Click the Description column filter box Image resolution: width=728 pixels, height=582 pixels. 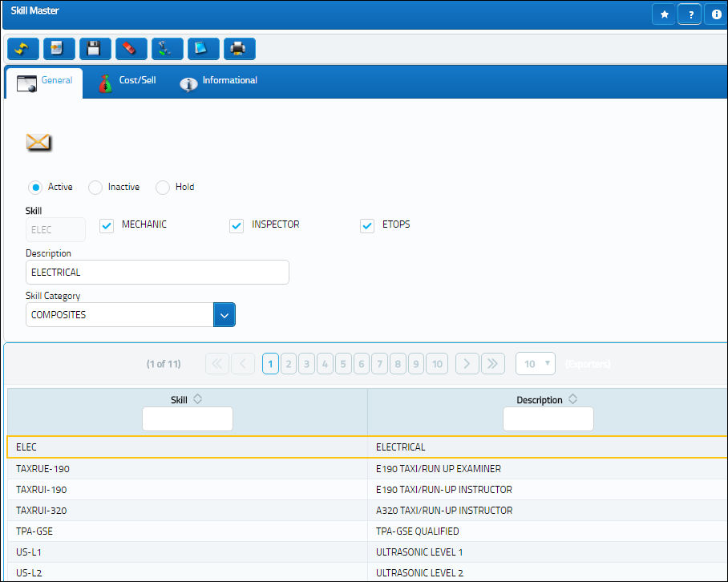[x=548, y=418]
